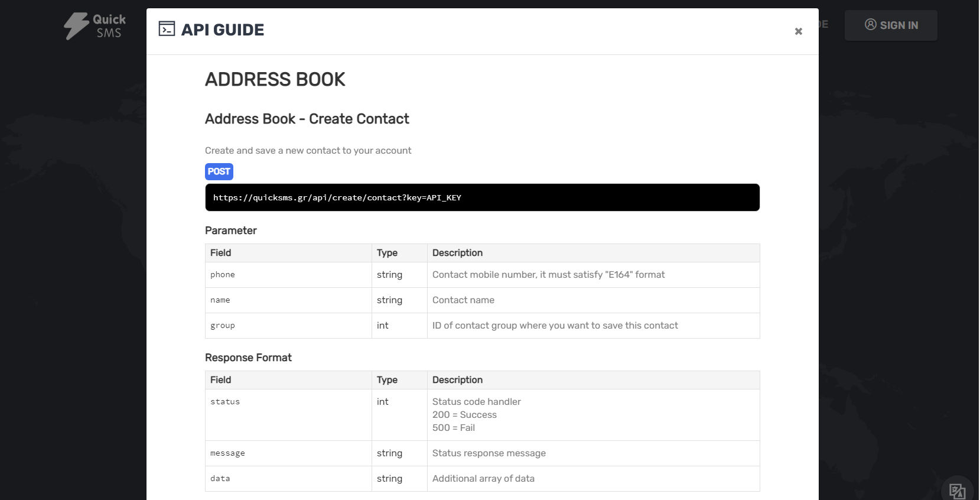
Task: Click the 'string' type in name row
Action: click(x=389, y=300)
